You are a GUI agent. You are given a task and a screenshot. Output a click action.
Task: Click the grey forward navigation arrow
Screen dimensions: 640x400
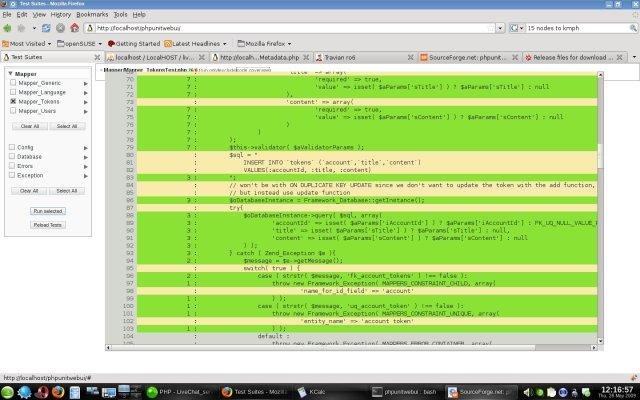[21, 28]
